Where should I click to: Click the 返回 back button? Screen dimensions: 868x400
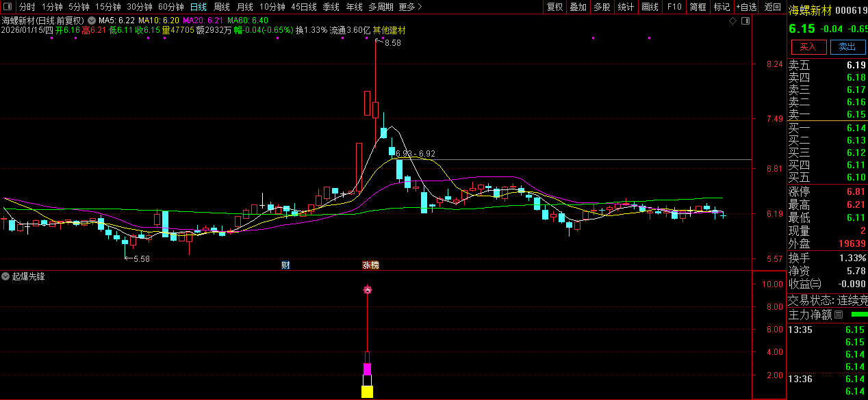point(772,7)
